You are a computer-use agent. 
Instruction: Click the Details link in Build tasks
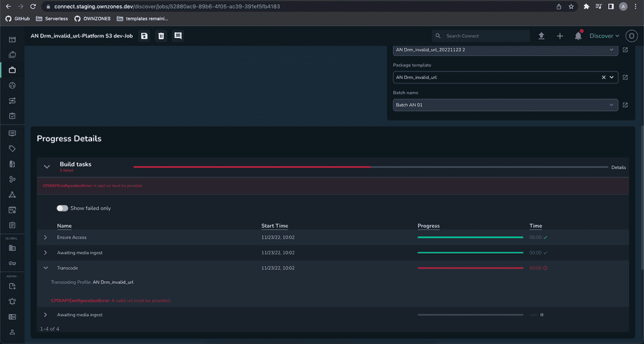(618, 167)
